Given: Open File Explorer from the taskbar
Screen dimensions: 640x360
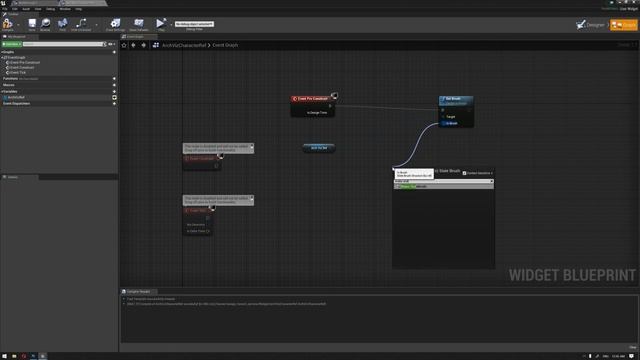Looking at the screenshot, I should click(14, 356).
